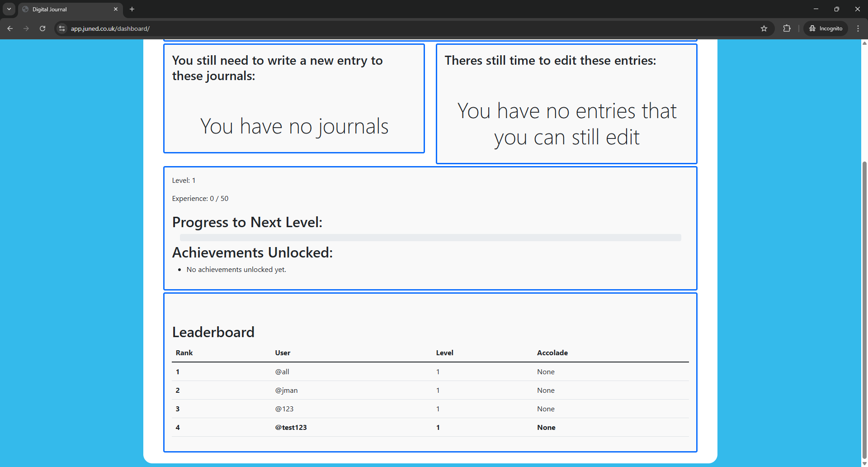Open the Incognito profile indicator
The image size is (868, 467).
click(x=826, y=29)
